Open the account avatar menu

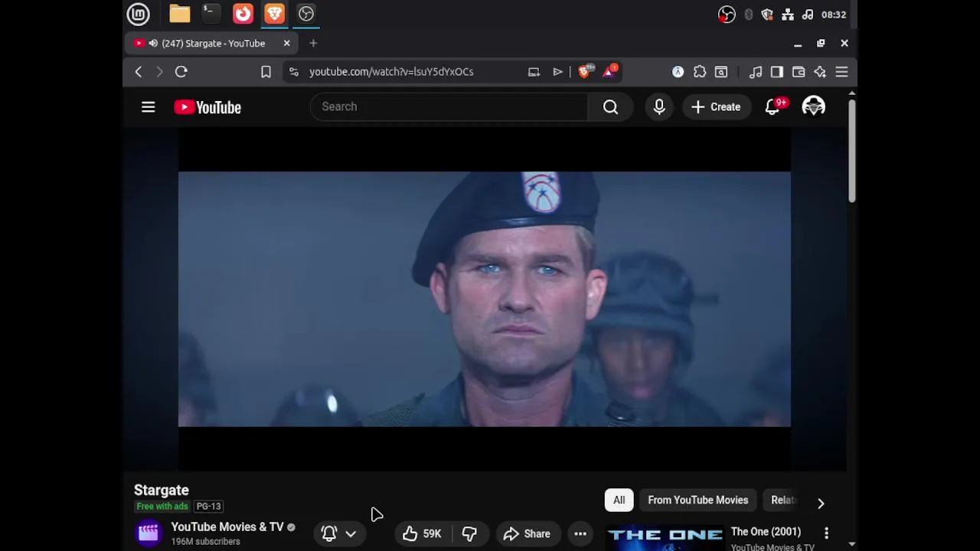(x=813, y=106)
